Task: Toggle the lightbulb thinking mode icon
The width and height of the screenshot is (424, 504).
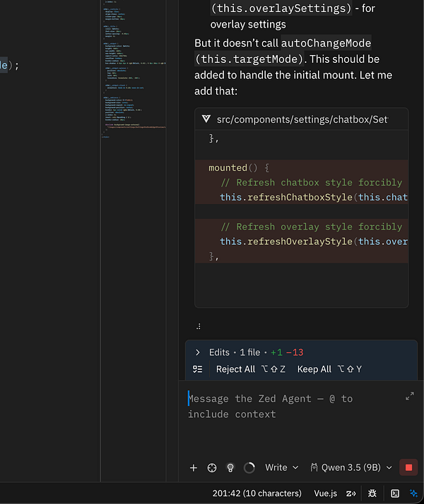Action: click(x=230, y=468)
